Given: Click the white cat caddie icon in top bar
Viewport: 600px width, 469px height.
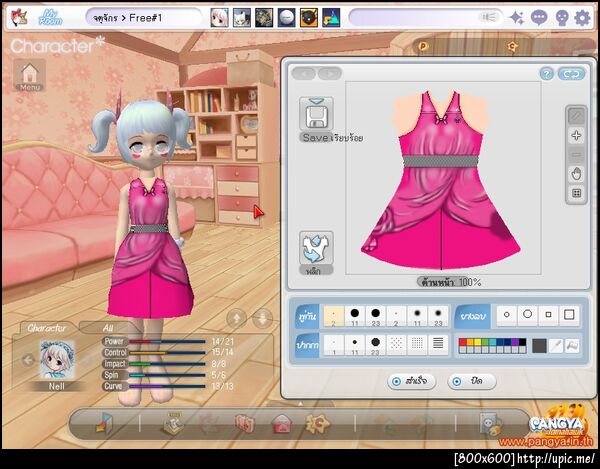Looking at the screenshot, I should 242,18.
